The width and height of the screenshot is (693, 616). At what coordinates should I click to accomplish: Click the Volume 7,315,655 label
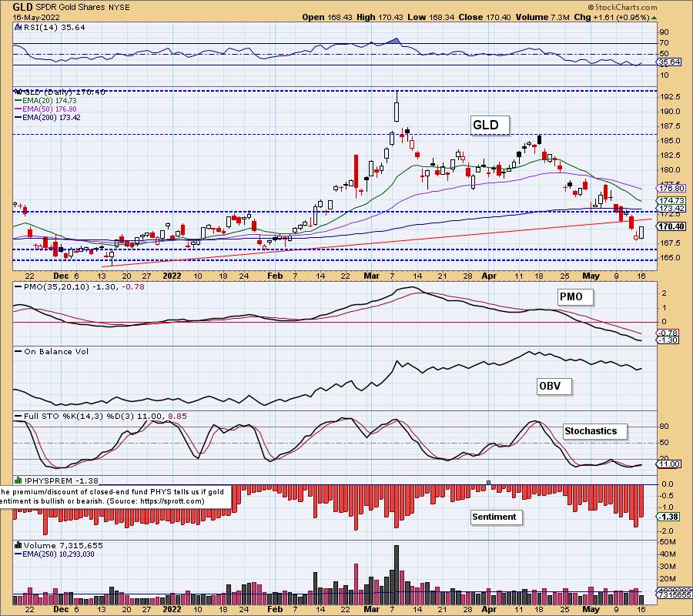[63, 546]
